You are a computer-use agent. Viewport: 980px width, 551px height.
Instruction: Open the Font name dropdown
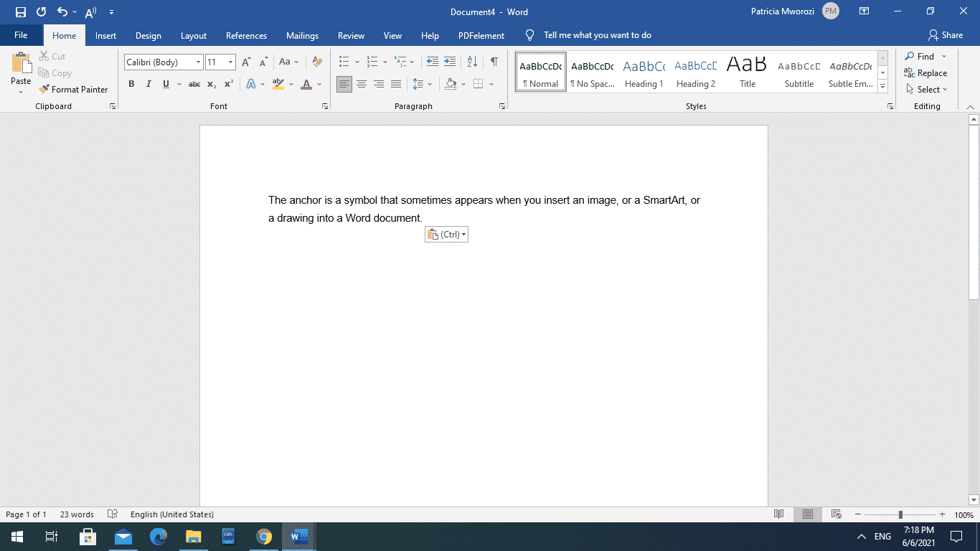(x=199, y=62)
